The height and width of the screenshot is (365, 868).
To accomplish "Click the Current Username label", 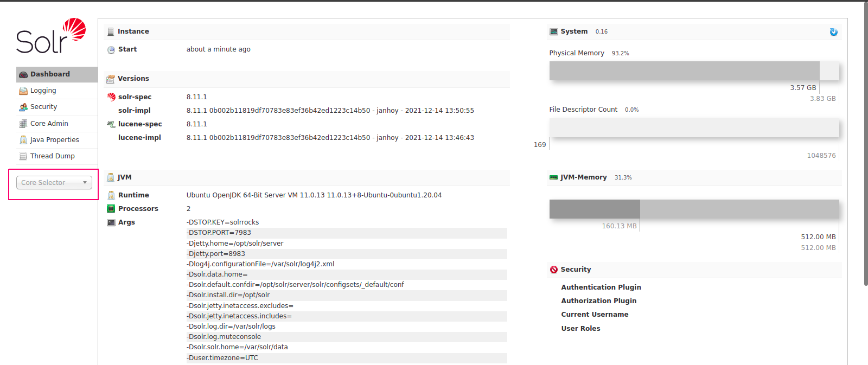I will click(x=595, y=315).
